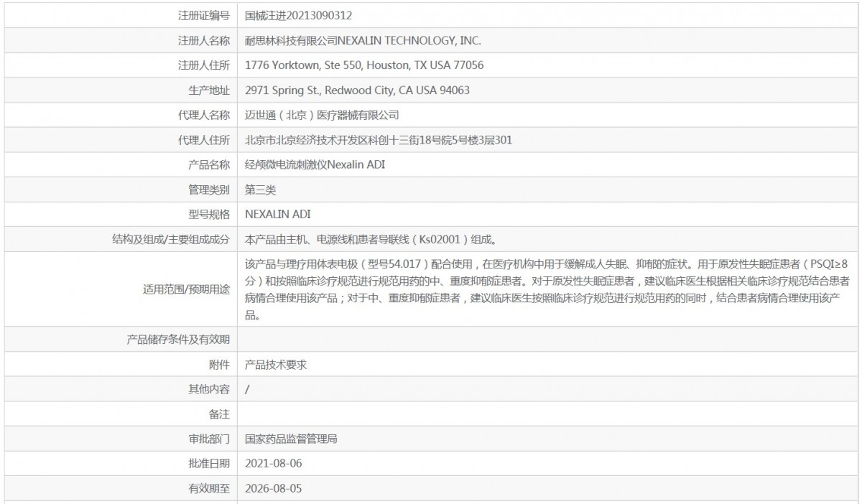Image resolution: width=862 pixels, height=504 pixels.
Task: Select the 型号规格 value 'NEXALIN ADI'
Action: point(277,215)
